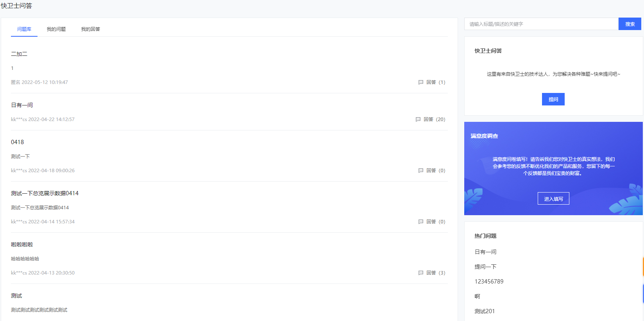Open hot question 测试201
Viewport: 644px width, 321px height.
[485, 311]
